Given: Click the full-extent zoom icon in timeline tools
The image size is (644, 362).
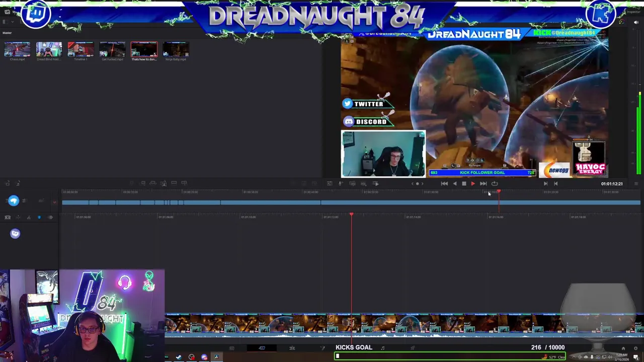Looking at the screenshot, I should 8,217.
